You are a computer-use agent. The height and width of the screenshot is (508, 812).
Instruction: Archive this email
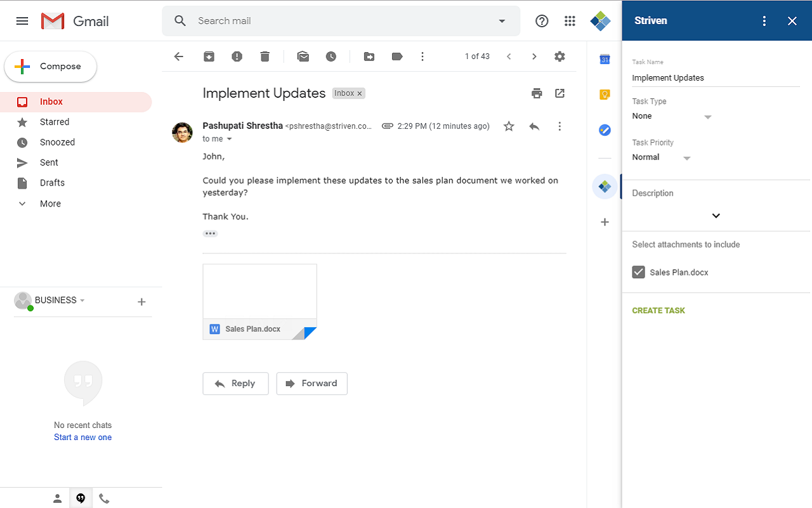pos(209,57)
